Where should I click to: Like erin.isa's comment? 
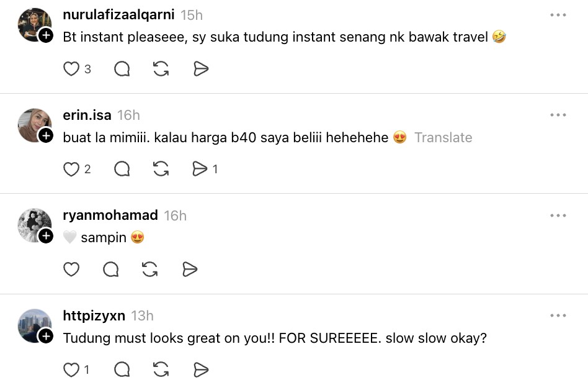[71, 169]
